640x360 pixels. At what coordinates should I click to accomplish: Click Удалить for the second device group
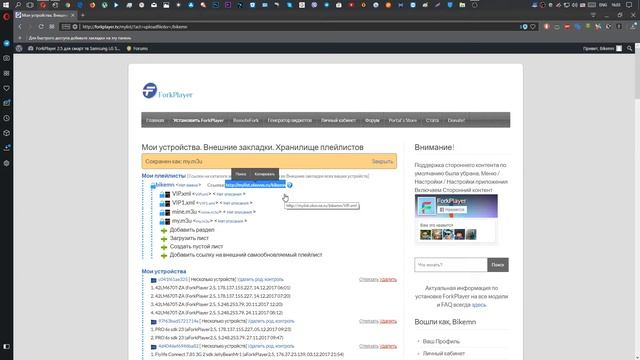[x=388, y=321]
